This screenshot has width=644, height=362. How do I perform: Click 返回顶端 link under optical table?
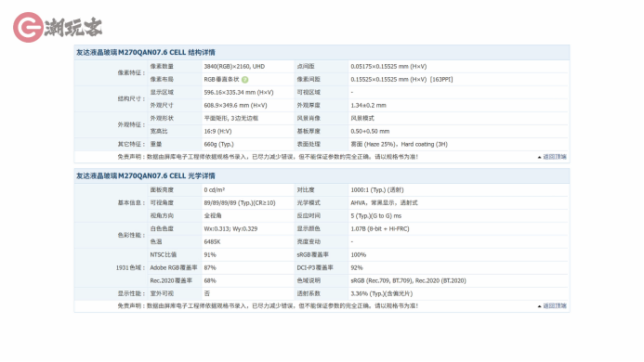coord(555,305)
